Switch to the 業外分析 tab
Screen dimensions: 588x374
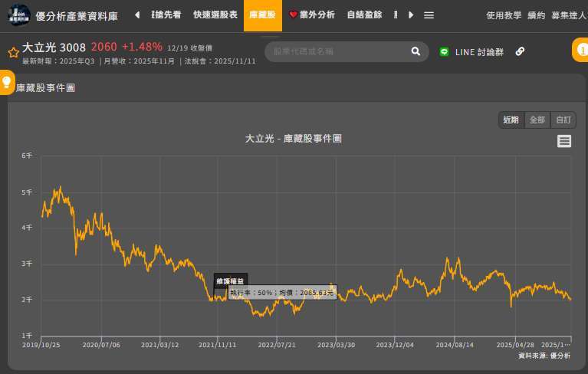pos(311,15)
